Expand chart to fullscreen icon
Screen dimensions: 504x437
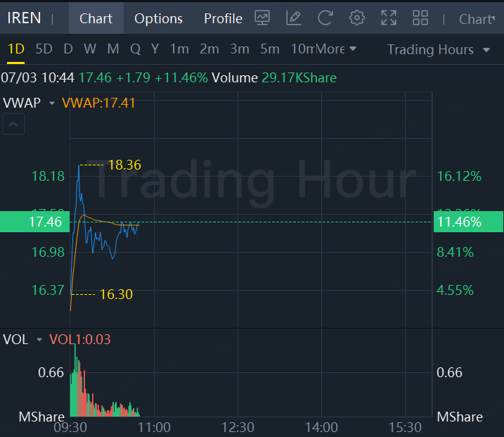389,18
